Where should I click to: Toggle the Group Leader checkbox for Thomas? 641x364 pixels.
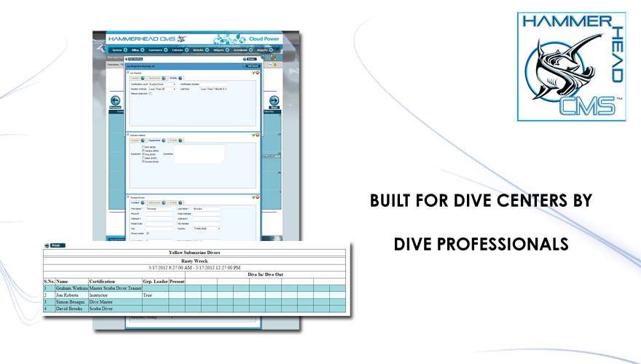(149, 233)
